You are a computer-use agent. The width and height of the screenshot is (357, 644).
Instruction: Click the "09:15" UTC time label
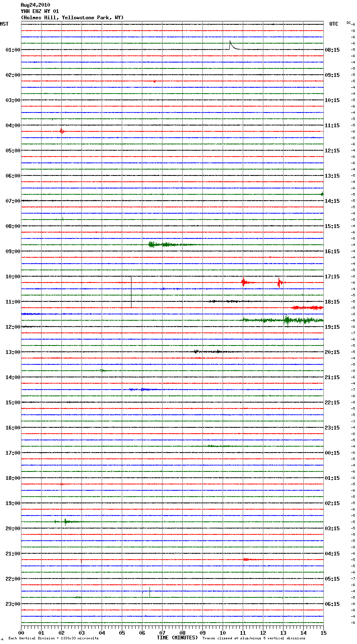tap(332, 75)
